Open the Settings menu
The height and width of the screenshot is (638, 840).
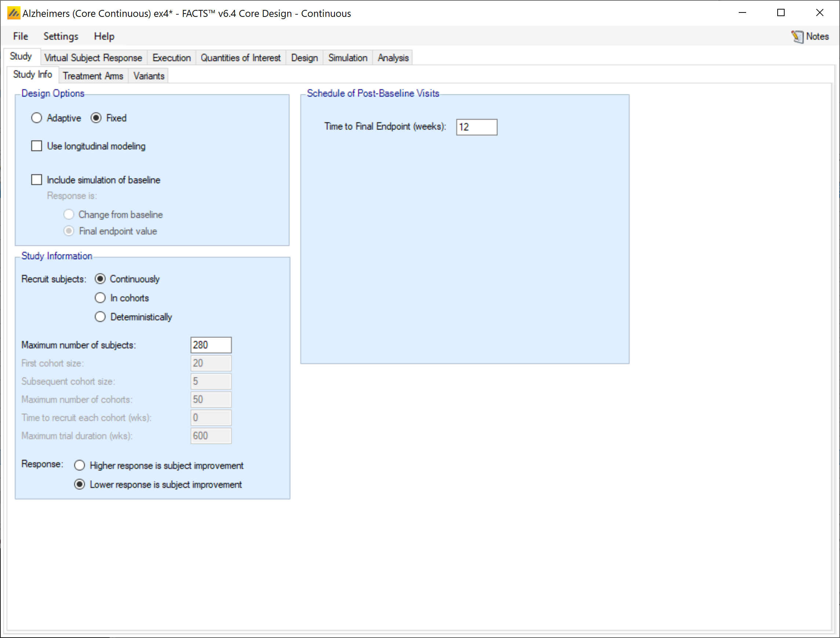coord(61,36)
